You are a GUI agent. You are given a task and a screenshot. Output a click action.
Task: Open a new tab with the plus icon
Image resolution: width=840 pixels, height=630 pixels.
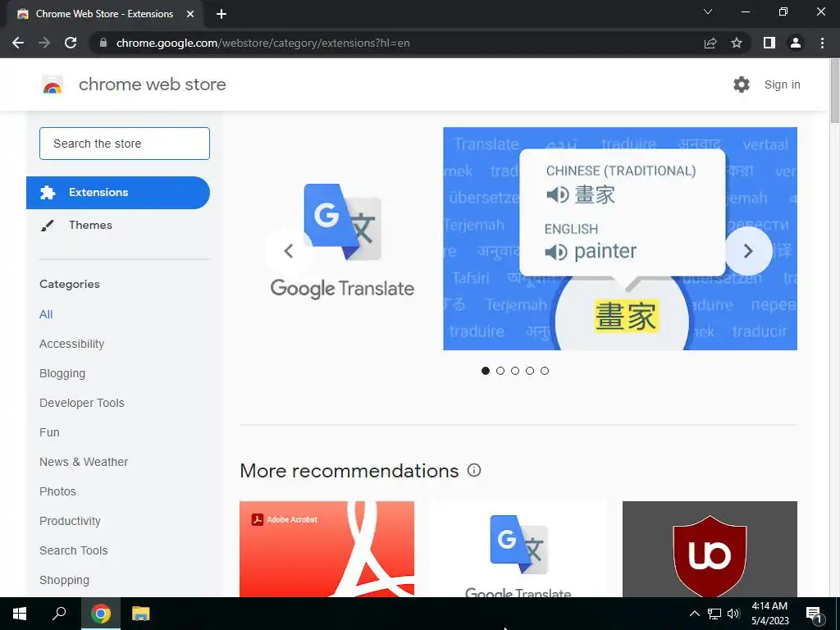click(221, 14)
